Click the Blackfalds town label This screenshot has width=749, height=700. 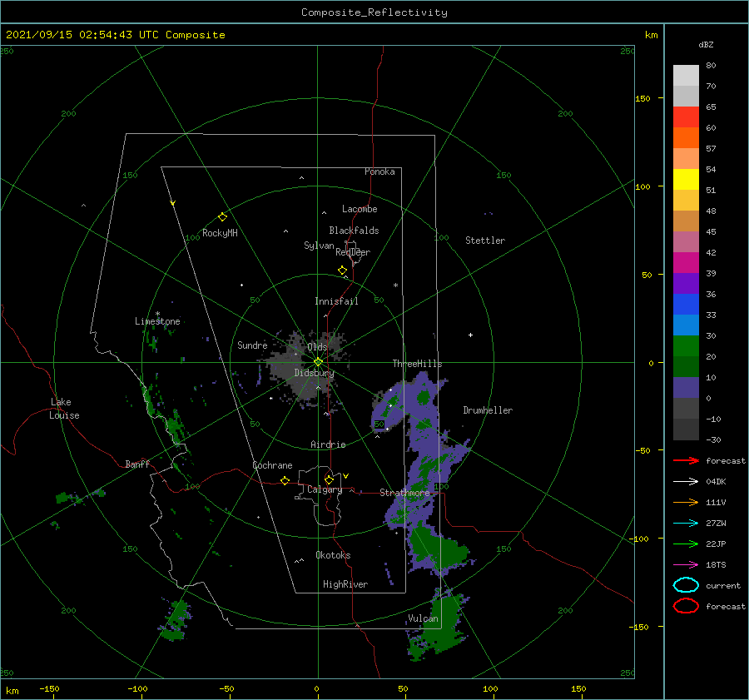point(354,231)
